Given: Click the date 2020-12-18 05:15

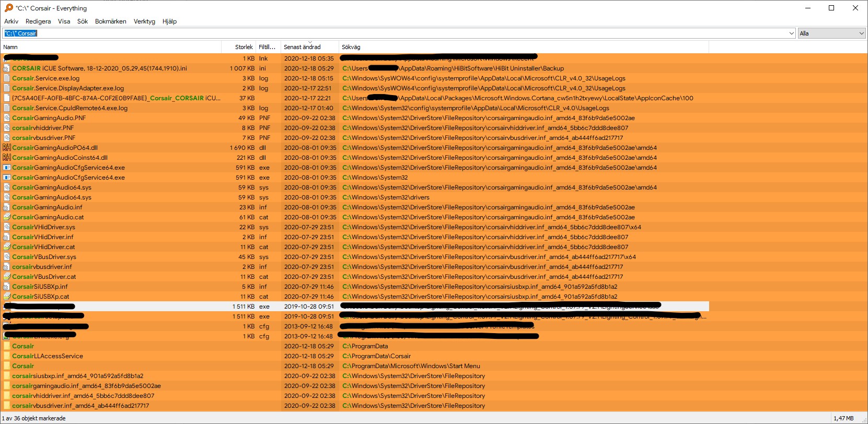Looking at the screenshot, I should 308,78.
